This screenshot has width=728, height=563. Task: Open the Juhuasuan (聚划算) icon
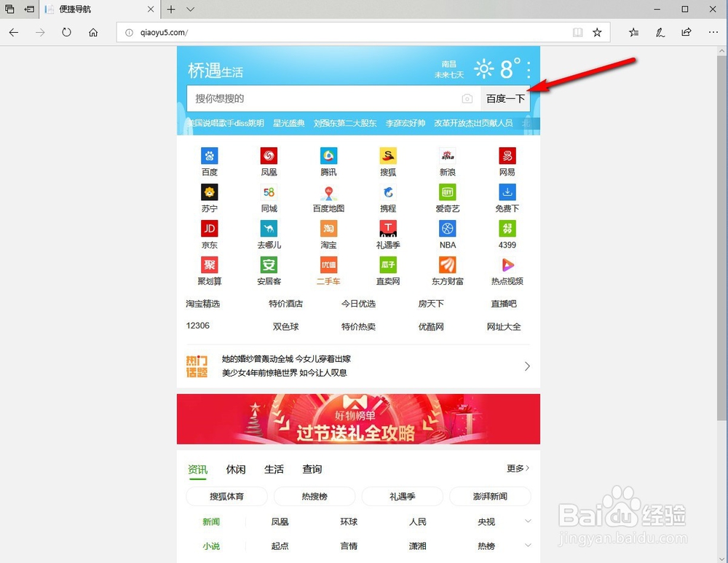tap(210, 265)
